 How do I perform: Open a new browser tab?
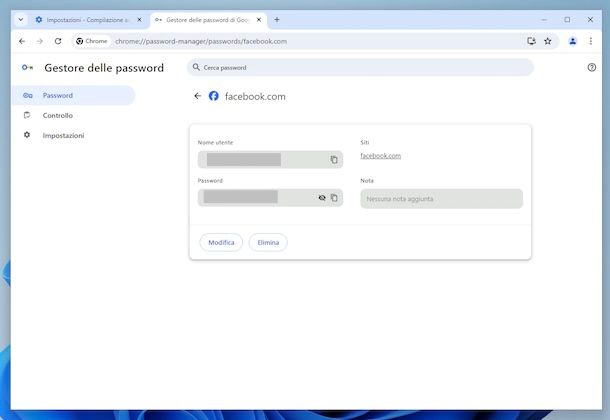coord(277,19)
